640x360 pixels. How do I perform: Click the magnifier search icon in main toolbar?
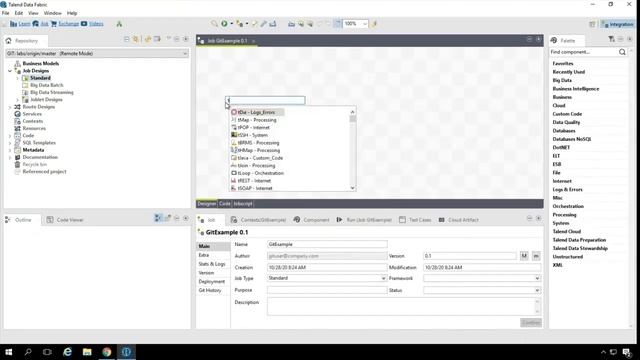click(214, 24)
